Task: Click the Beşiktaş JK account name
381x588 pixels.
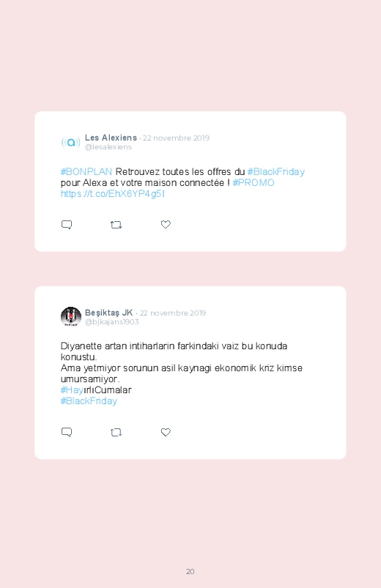Action: pyautogui.click(x=109, y=313)
